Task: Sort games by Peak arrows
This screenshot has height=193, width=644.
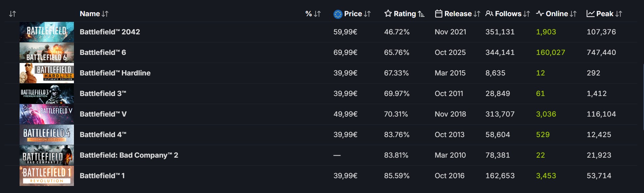Action: (x=618, y=14)
